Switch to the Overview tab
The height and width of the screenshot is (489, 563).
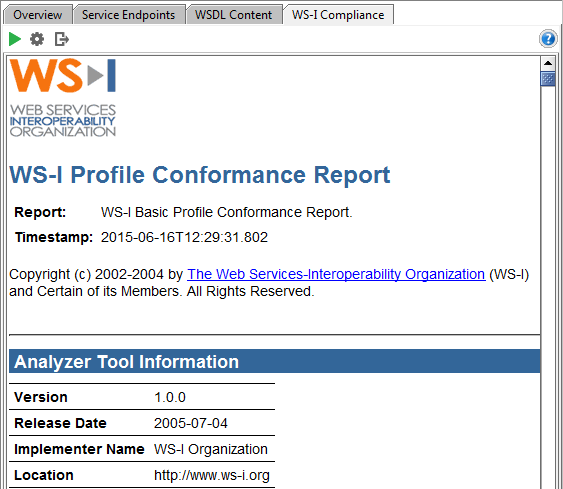[x=38, y=15]
